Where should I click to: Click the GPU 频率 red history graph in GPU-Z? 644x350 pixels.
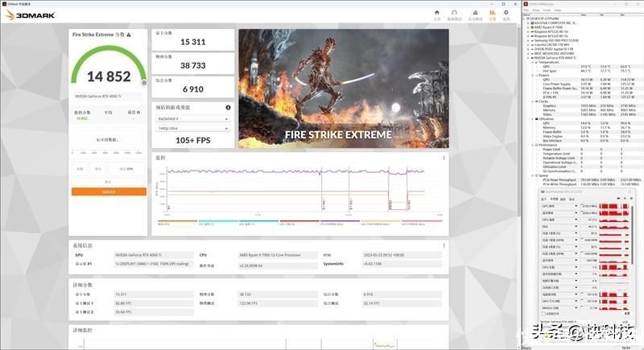click(614, 206)
